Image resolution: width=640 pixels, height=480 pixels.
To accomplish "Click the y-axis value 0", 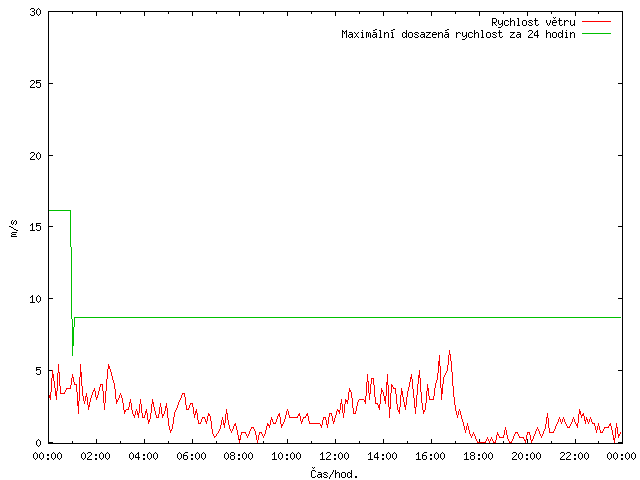I will tap(39, 443).
